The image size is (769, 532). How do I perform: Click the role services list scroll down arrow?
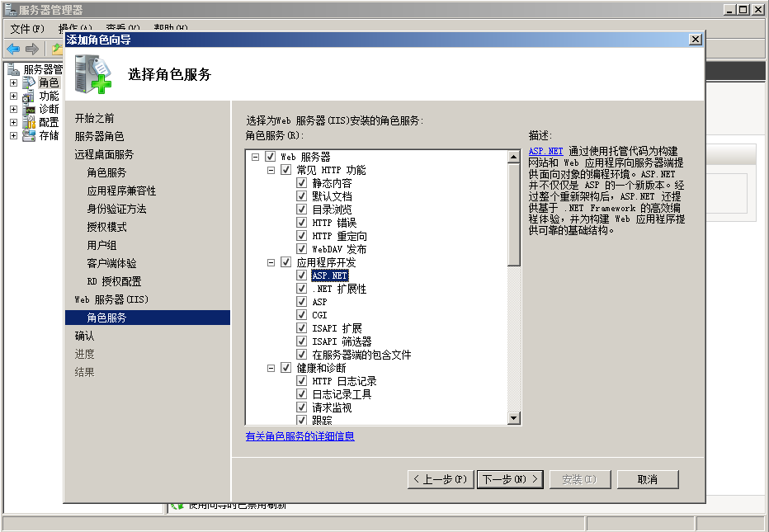tap(513, 418)
